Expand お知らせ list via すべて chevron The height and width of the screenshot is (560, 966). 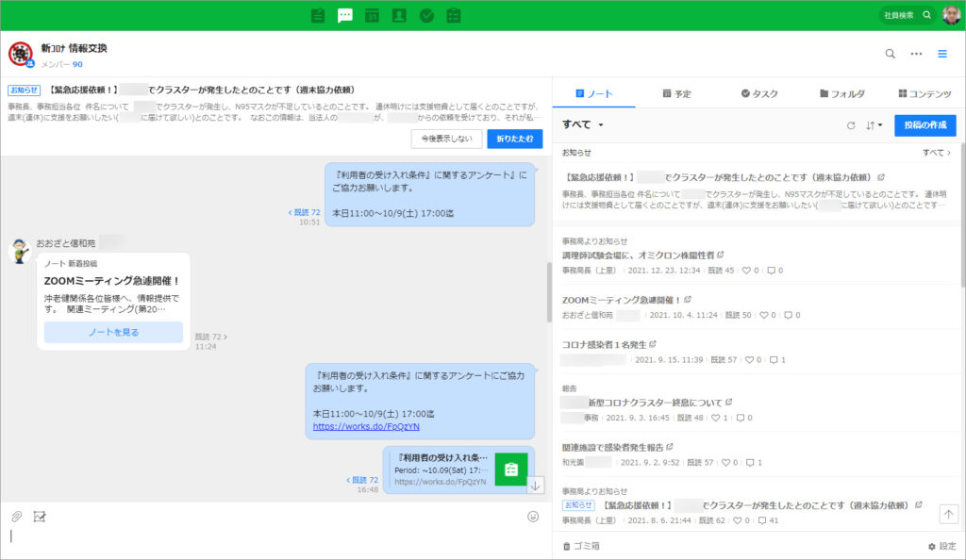point(937,152)
